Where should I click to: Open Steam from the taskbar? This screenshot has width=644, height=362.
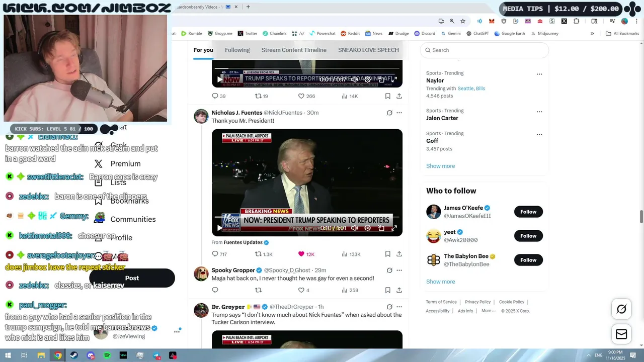click(x=74, y=355)
